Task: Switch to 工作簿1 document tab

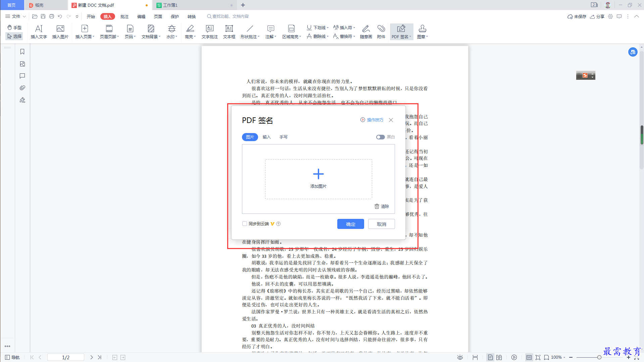Action: pos(194,5)
